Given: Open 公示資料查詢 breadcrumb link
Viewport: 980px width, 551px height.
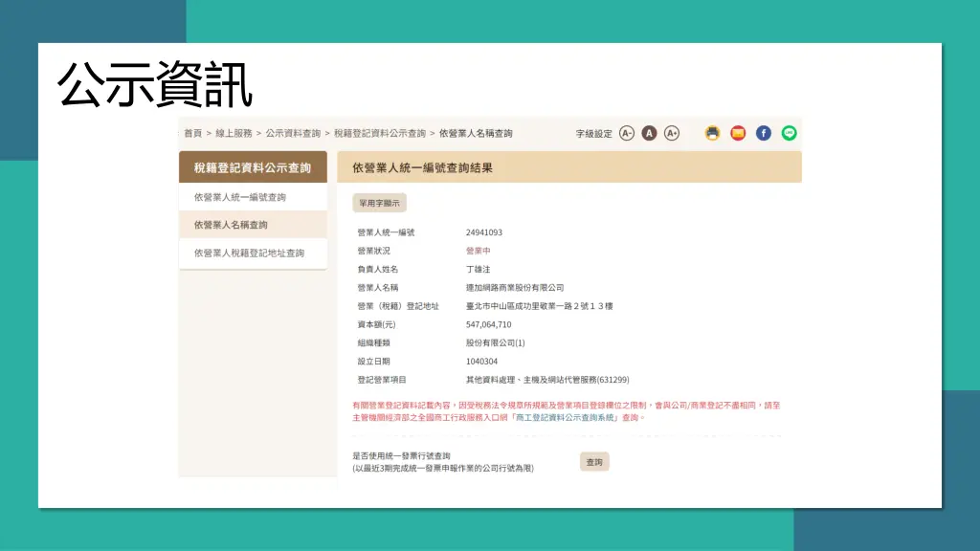Looking at the screenshot, I should pyautogui.click(x=293, y=134).
